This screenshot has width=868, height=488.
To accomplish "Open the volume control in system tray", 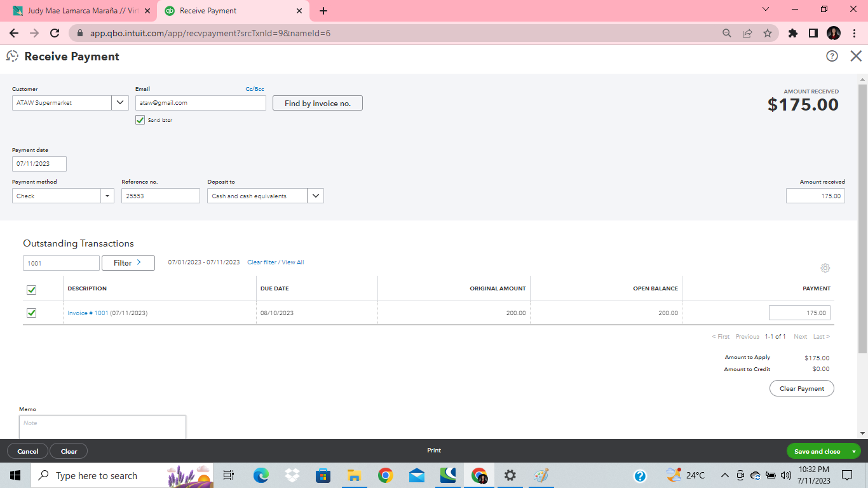I will pyautogui.click(x=786, y=475).
